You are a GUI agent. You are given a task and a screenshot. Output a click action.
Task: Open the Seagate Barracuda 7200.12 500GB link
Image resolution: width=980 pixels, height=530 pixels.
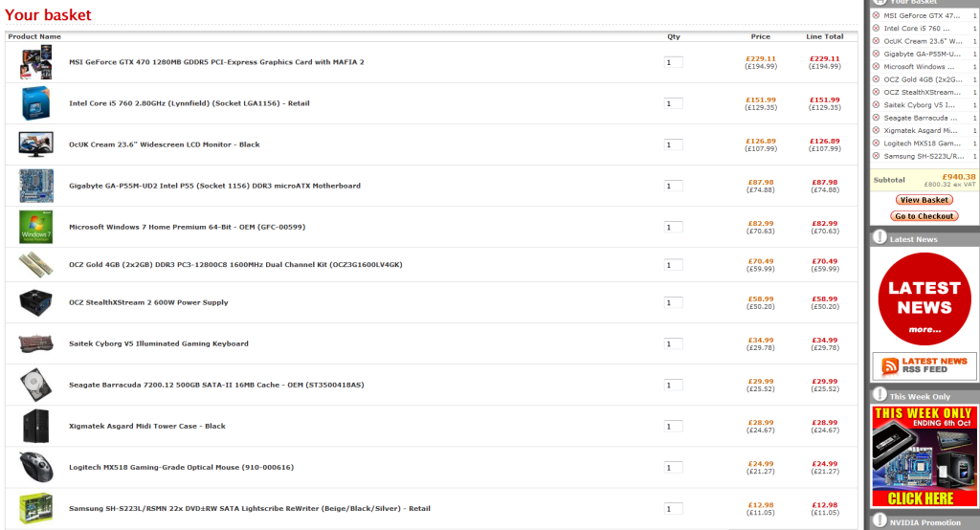[216, 385]
